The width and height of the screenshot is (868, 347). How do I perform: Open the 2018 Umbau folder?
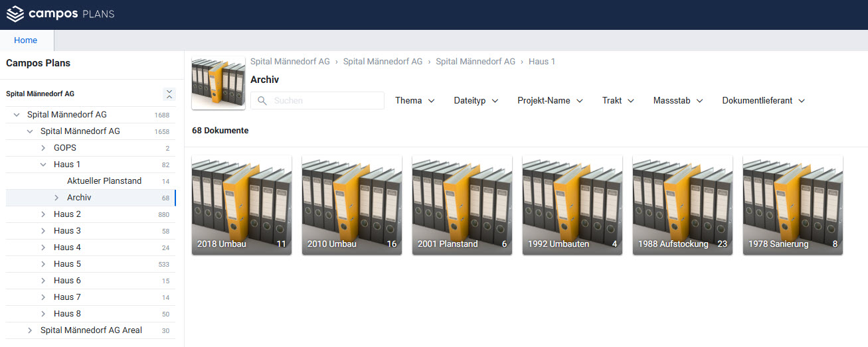coord(241,205)
